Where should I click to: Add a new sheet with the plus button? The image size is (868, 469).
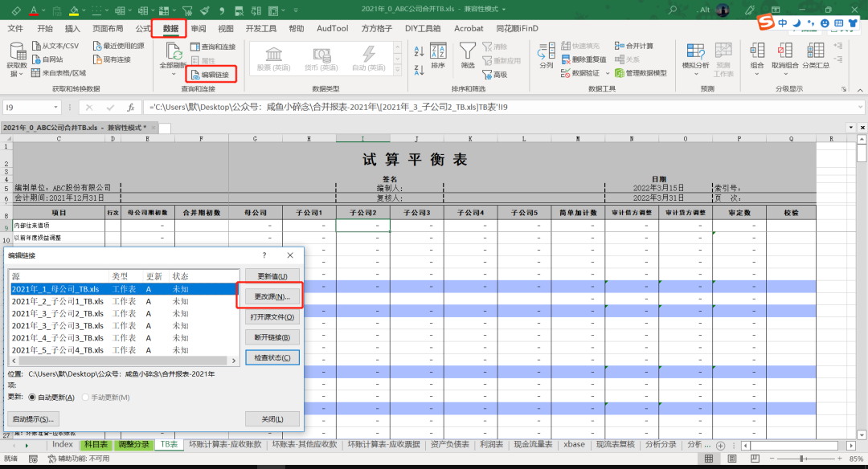(x=720, y=445)
